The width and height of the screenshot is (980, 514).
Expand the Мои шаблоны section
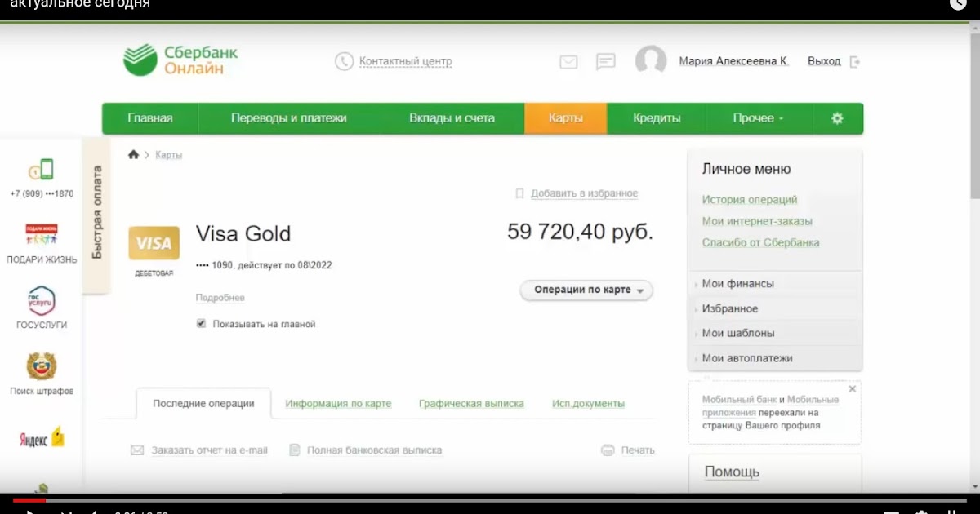coord(738,333)
